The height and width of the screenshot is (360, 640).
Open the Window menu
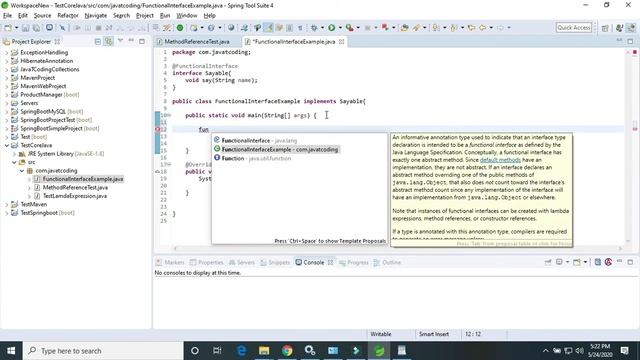[x=187, y=16]
